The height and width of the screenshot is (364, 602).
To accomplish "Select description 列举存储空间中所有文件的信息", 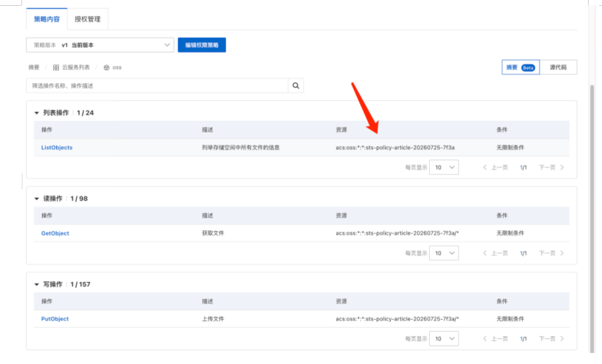I will click(241, 148).
